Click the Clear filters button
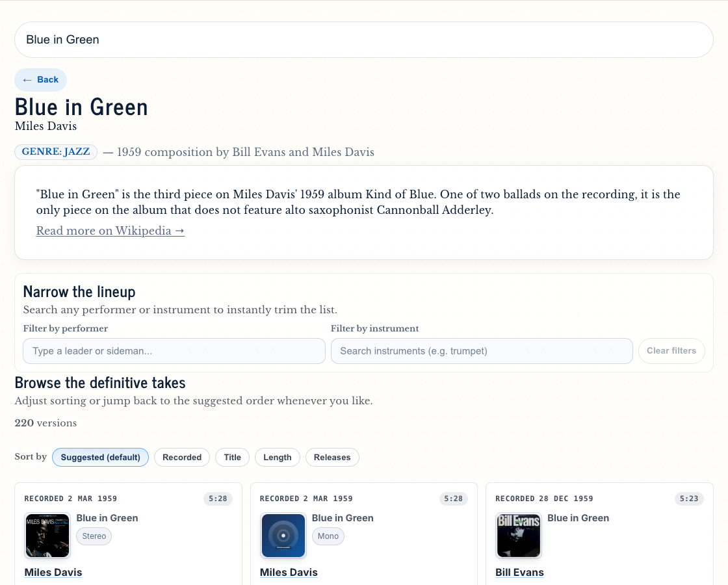The width and height of the screenshot is (728, 585). pos(671,351)
